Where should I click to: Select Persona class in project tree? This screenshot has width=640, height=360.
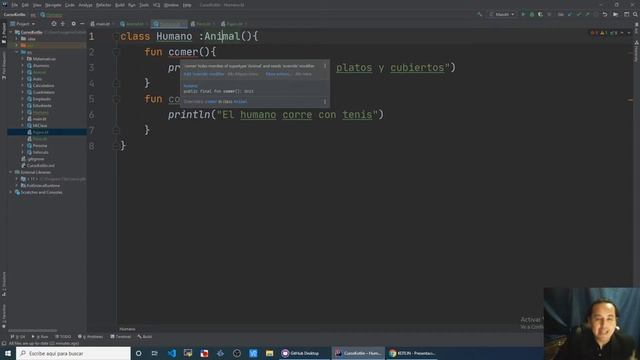point(40,146)
